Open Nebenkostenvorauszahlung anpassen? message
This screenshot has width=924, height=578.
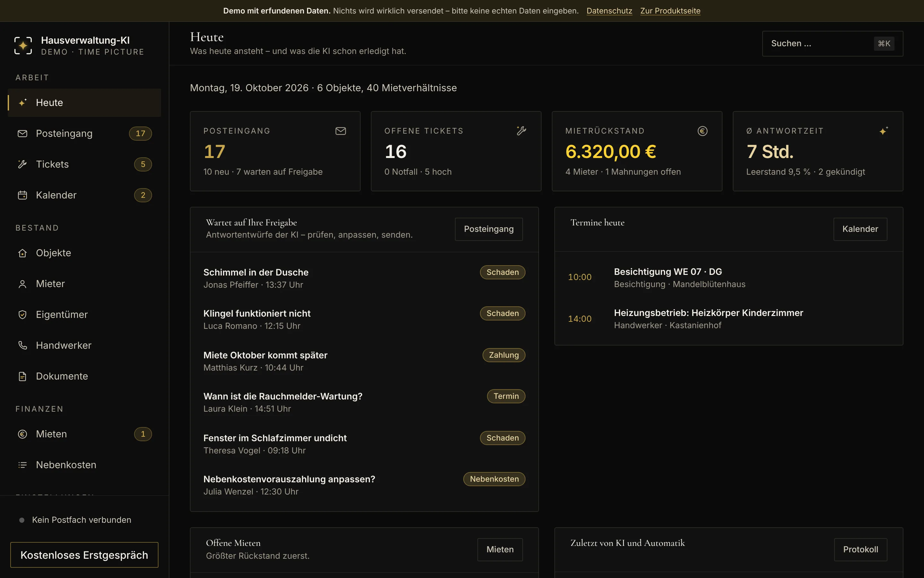pyautogui.click(x=364, y=485)
